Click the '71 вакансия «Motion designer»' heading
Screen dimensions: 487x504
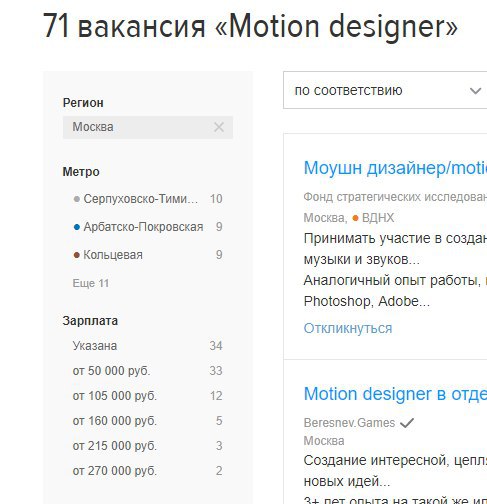click(x=250, y=26)
